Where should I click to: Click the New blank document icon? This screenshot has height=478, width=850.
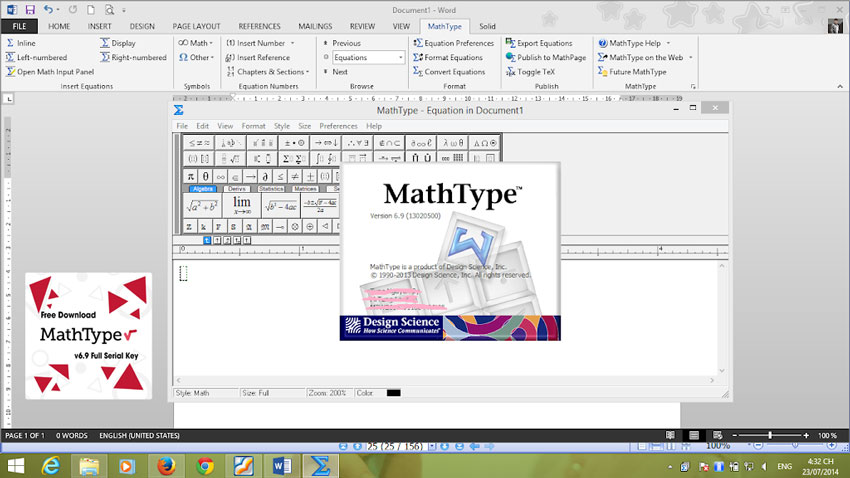[x=91, y=10]
